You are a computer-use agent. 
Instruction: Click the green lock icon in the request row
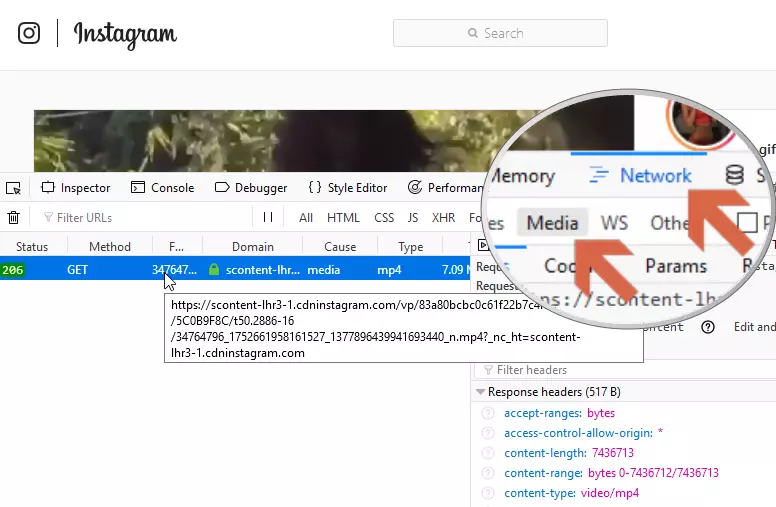pos(213,270)
